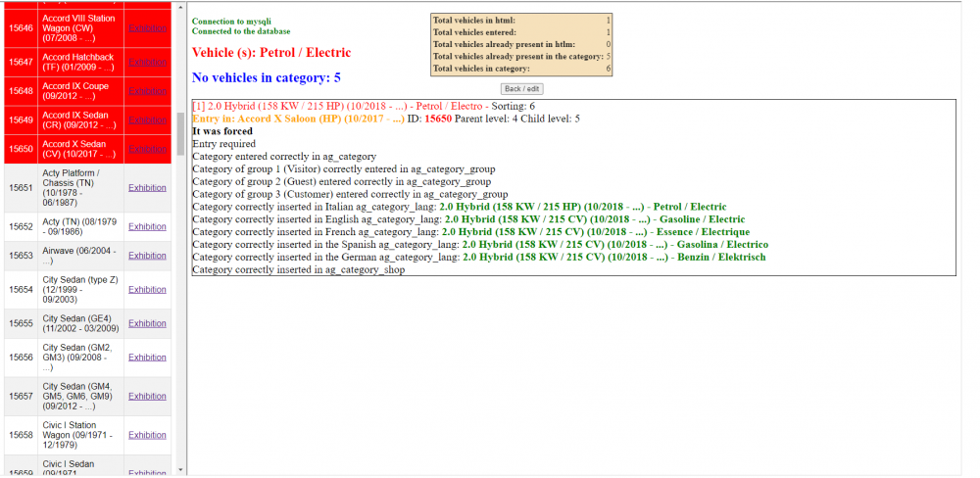This screenshot has height=478, width=980.
Task: Open Exhibition link for Accord Hatchback row
Action: 148,62
